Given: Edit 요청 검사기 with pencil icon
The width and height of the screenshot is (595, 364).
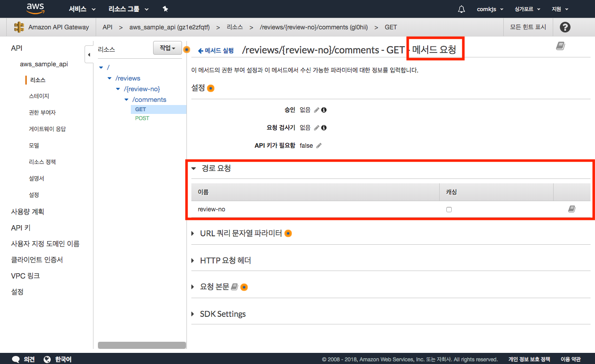Looking at the screenshot, I should (x=316, y=128).
